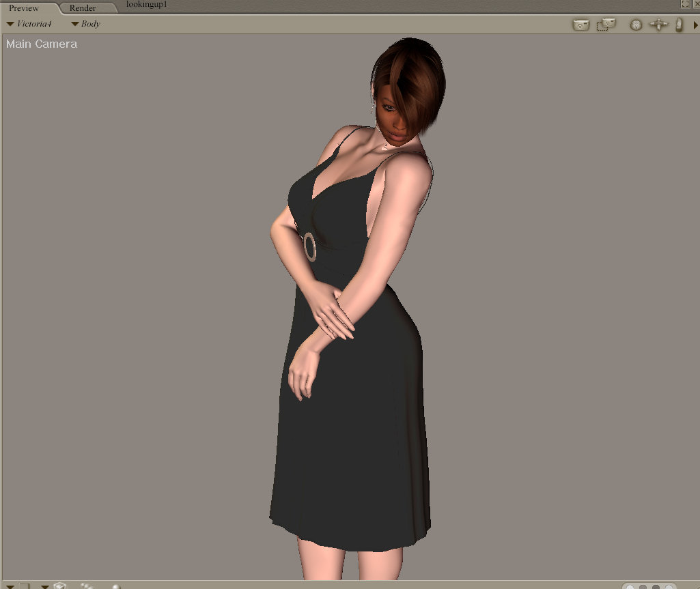
Task: Click the Main Camera viewport label
Action: tap(42, 44)
